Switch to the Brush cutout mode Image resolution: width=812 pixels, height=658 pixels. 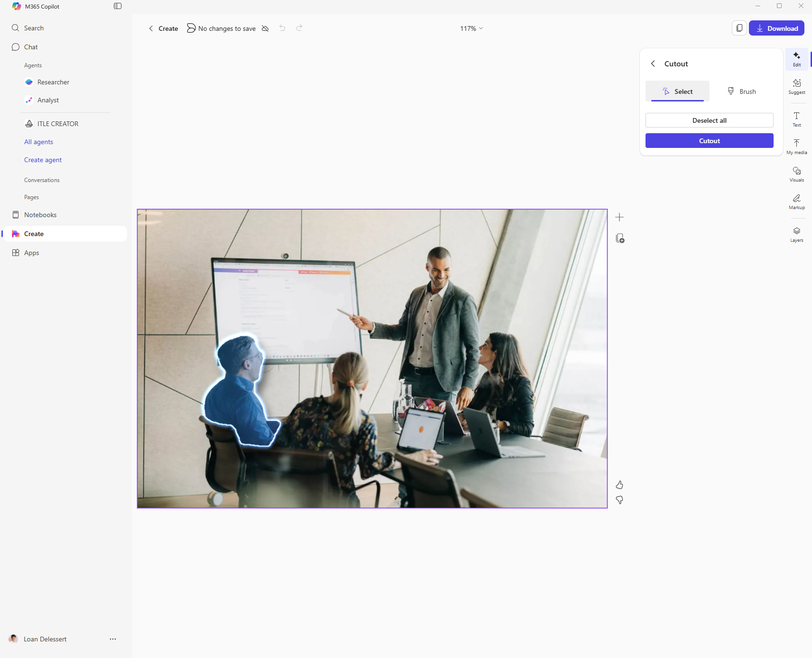742,91
